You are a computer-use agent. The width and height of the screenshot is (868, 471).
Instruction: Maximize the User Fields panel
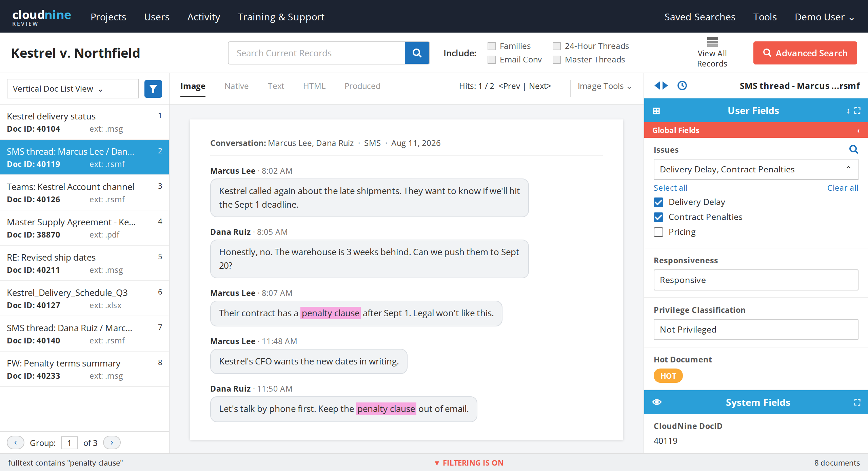(857, 111)
